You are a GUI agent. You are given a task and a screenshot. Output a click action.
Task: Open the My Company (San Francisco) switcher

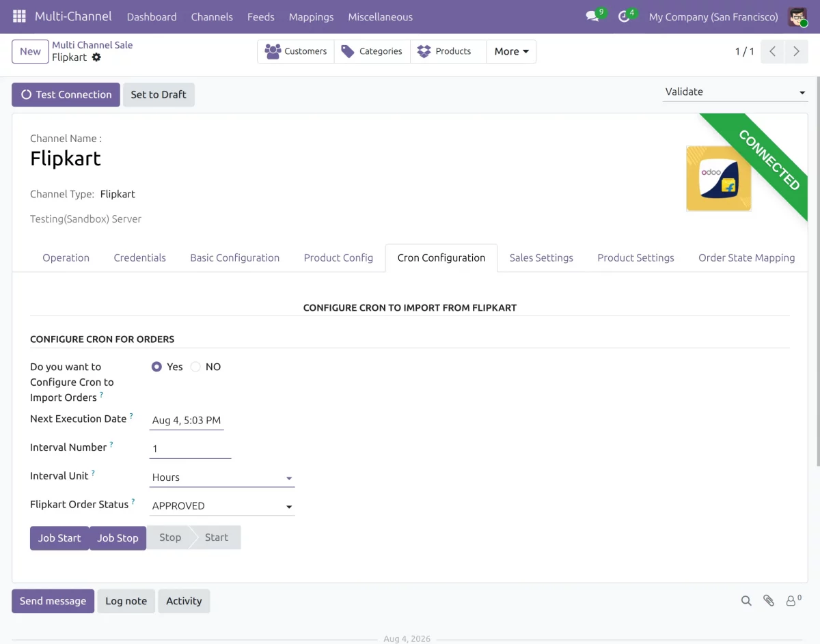[713, 16]
